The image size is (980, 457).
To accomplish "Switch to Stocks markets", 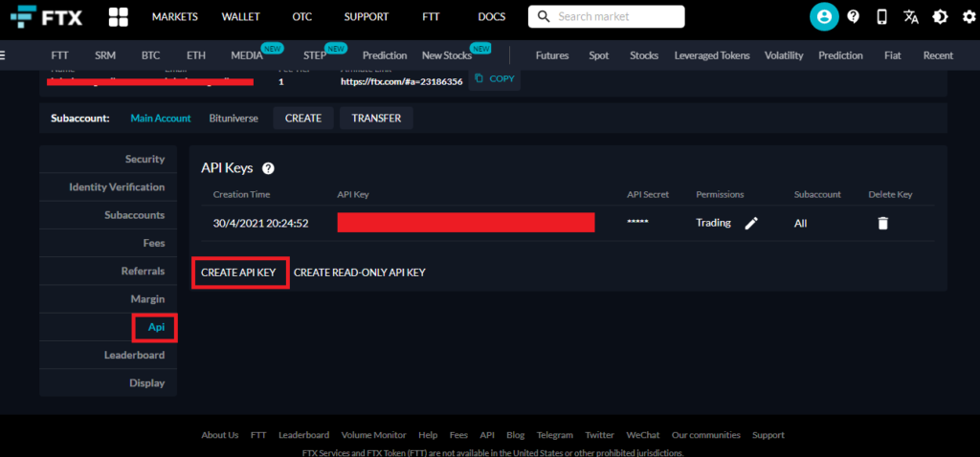I will (x=644, y=55).
